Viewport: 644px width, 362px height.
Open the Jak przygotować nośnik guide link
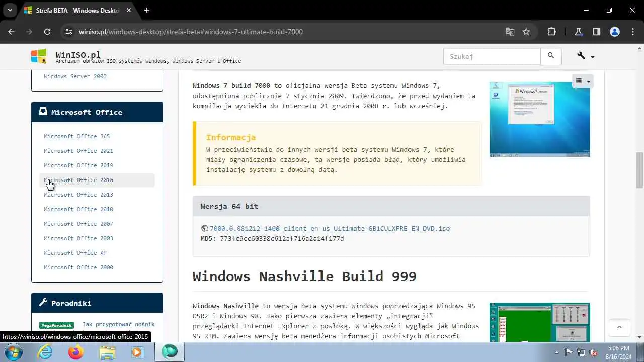(x=119, y=324)
